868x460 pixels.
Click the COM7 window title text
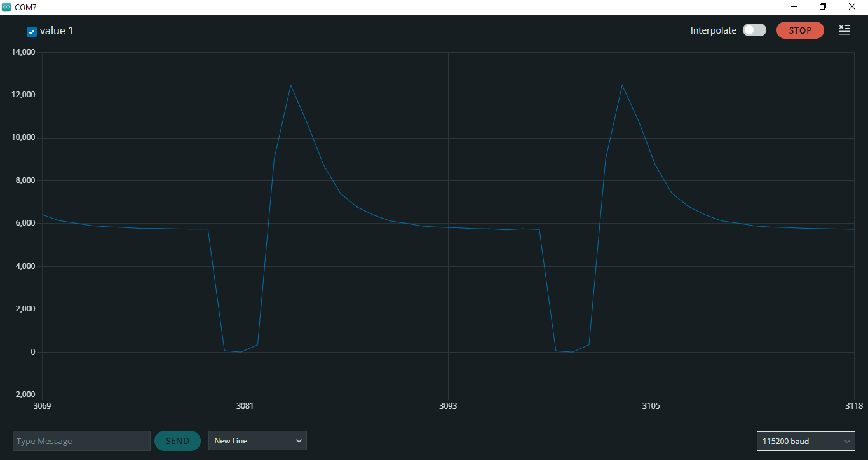[25, 7]
